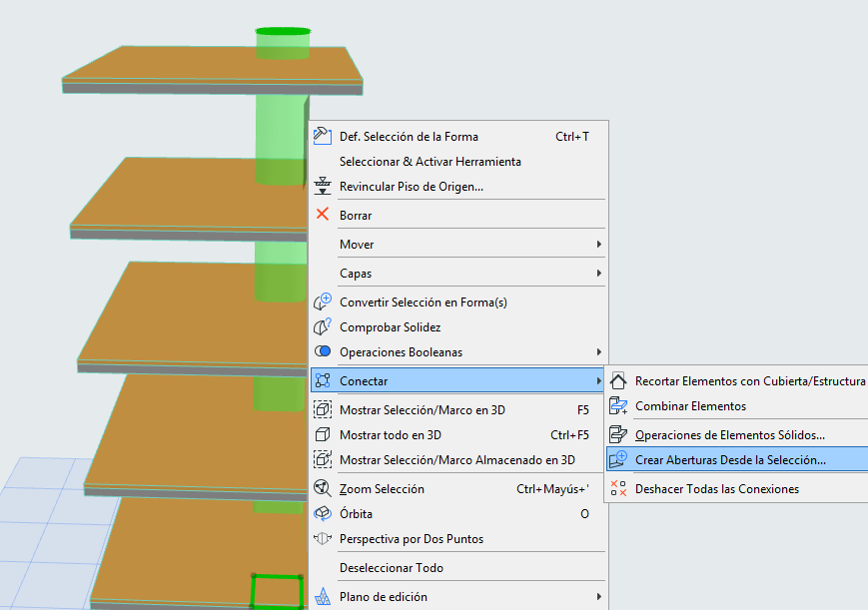Click the Revincular Piso de Origen icon
This screenshot has height=610, width=868.
(323, 186)
